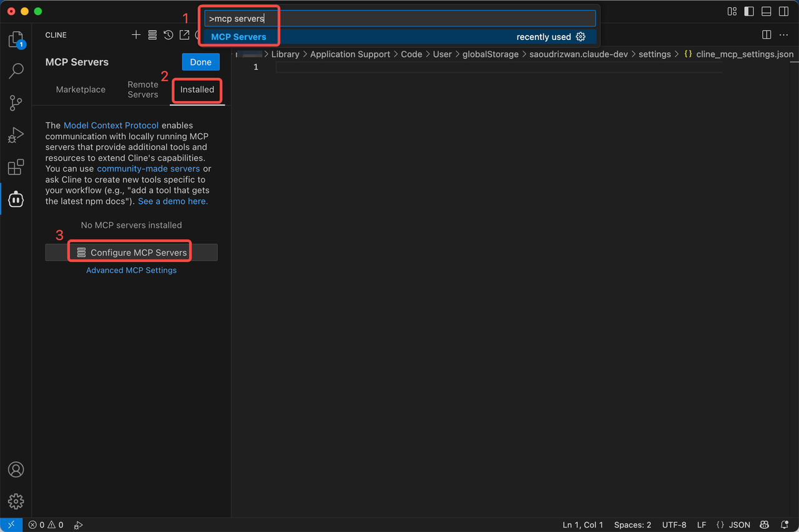Click the command palette input field
Viewport: 799px width, 532px height.
pos(400,19)
